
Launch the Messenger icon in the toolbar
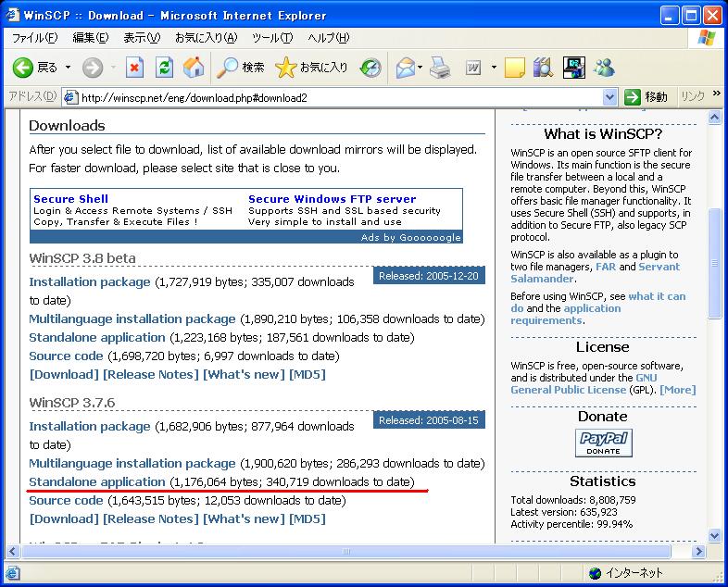pos(605,68)
